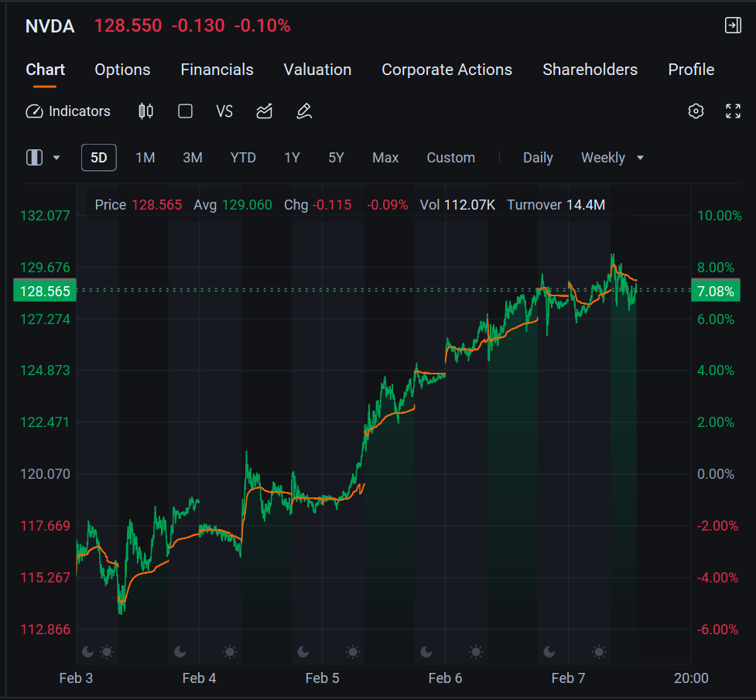This screenshot has width=756, height=700.
Task: Open the Financials tab
Action: 217,70
